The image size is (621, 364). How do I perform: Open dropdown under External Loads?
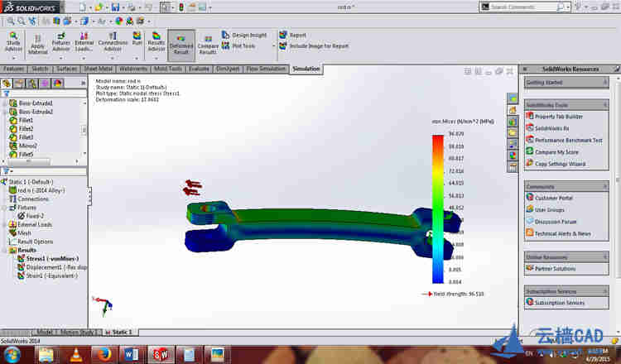84,58
